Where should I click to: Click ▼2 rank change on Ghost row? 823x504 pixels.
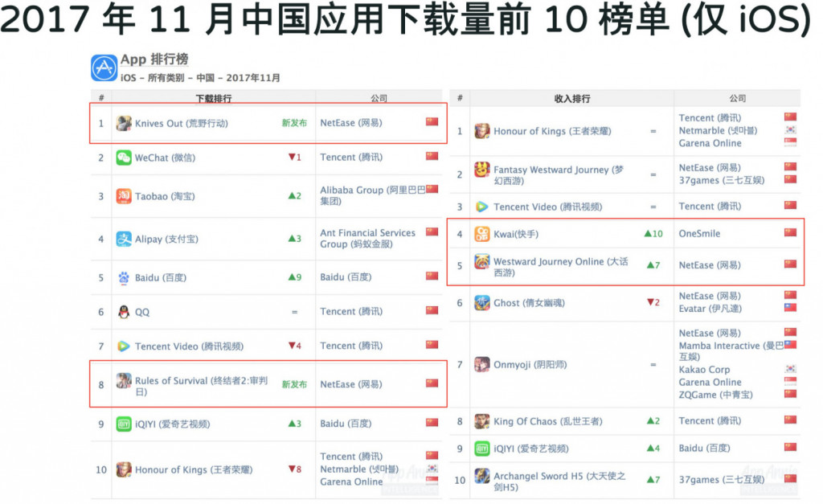(x=653, y=302)
